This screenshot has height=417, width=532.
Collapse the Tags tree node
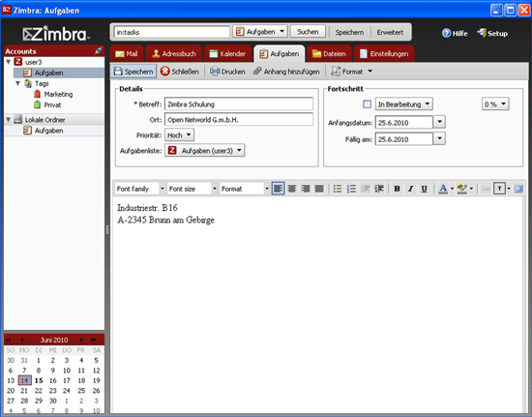(18, 83)
